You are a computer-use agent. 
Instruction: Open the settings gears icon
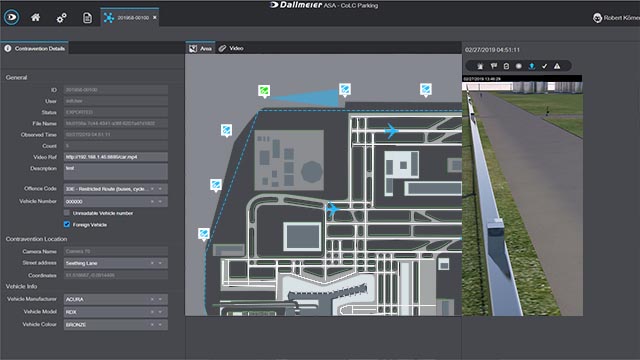[x=62, y=18]
